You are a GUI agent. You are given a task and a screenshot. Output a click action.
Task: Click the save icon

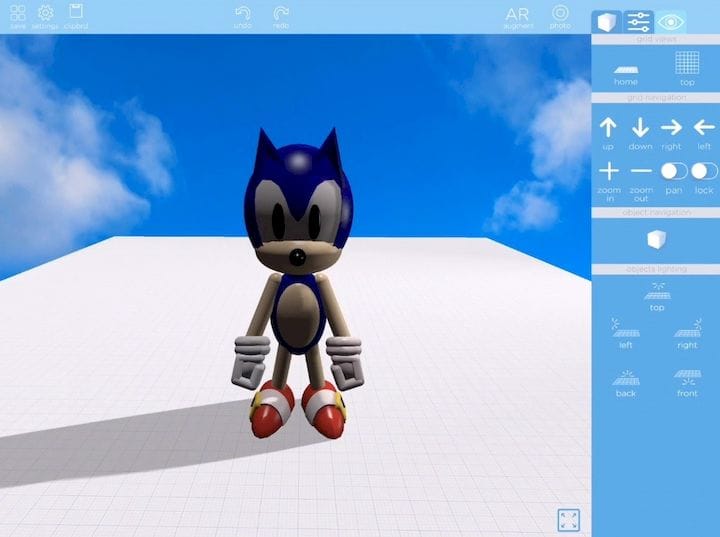click(x=17, y=14)
